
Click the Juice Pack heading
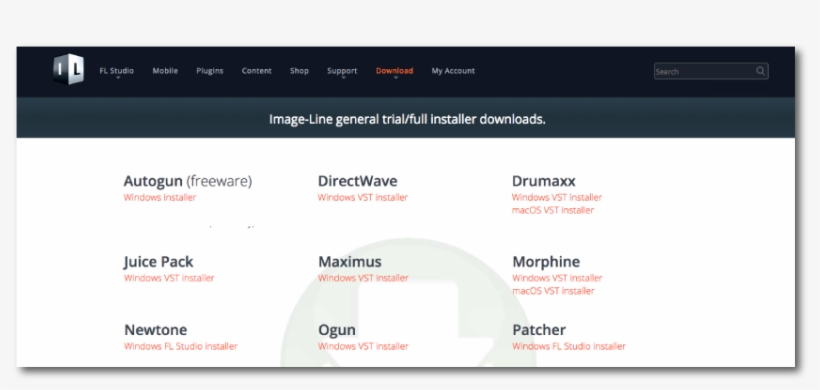pos(158,261)
